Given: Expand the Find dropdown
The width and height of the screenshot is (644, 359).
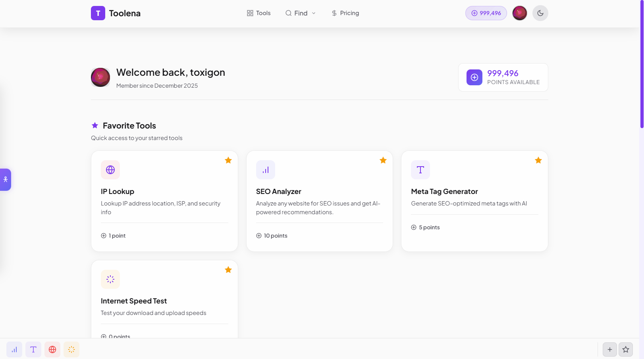Looking at the screenshot, I should 301,13.
